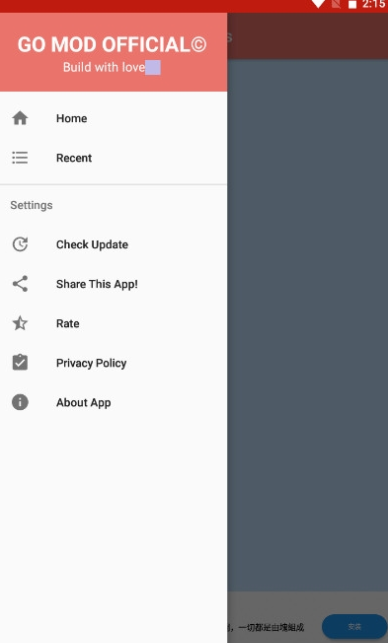Select Check Update in settings
This screenshot has width=388, height=643.
pos(113,244)
